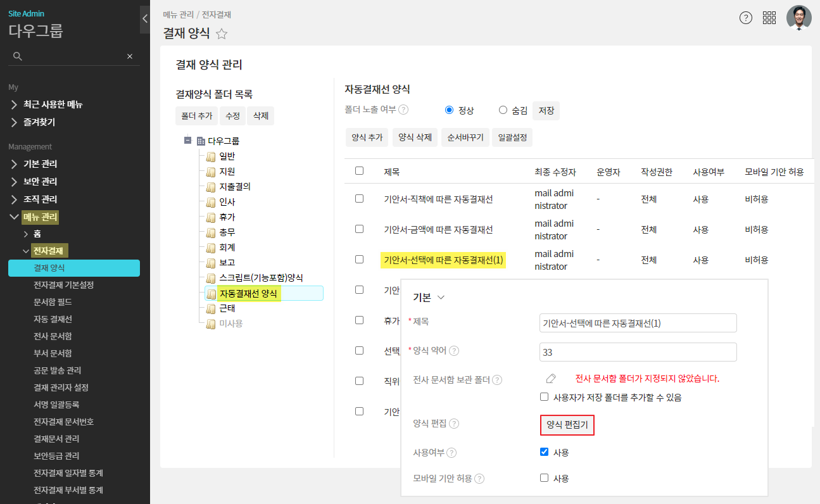Click the 양식 편집기 button
Viewport: 820px width, 504px height.
click(x=567, y=425)
